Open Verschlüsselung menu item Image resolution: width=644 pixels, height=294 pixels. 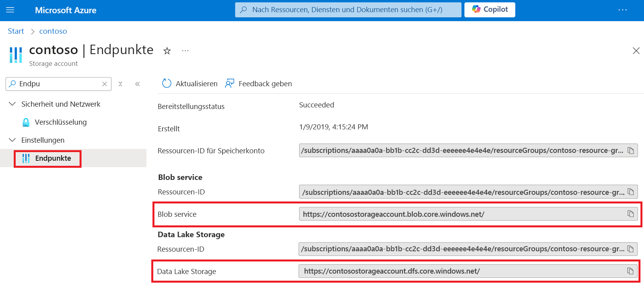(61, 122)
